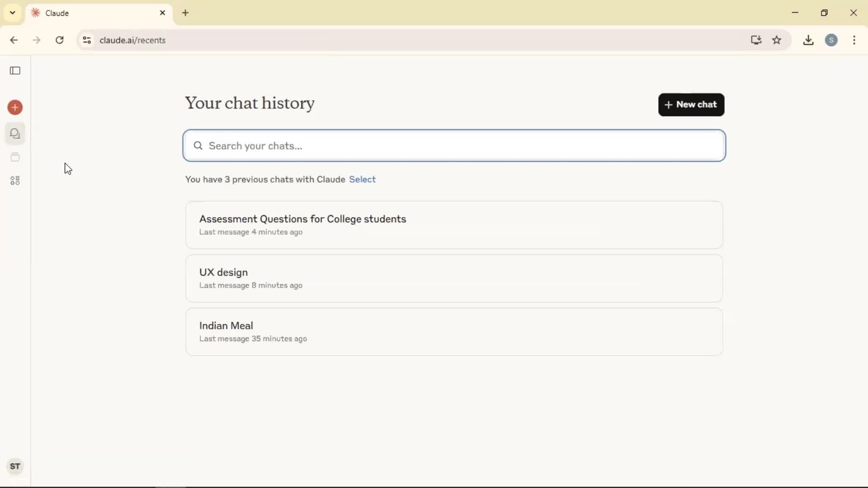
Task: Click 'Last message 35 minutes ago' text
Action: click(253, 339)
